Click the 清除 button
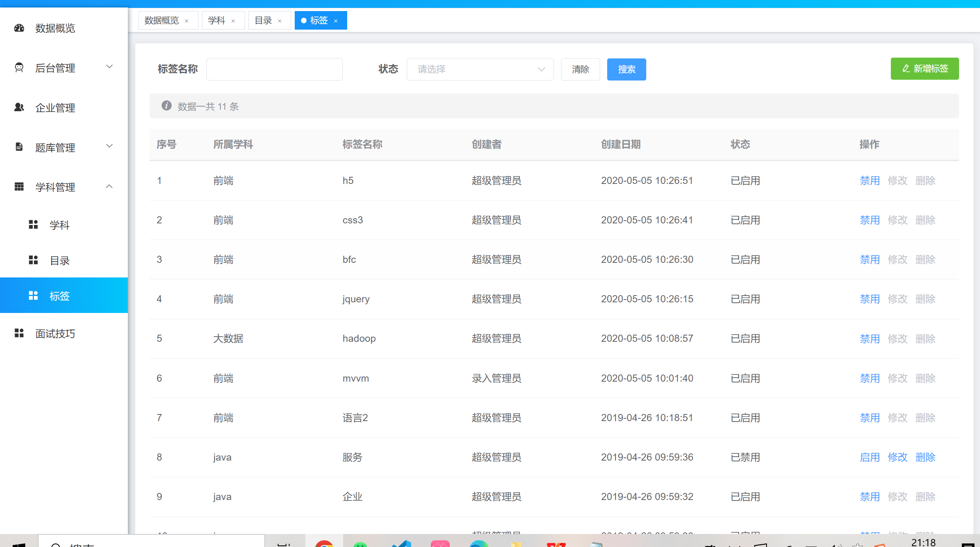 (x=580, y=69)
